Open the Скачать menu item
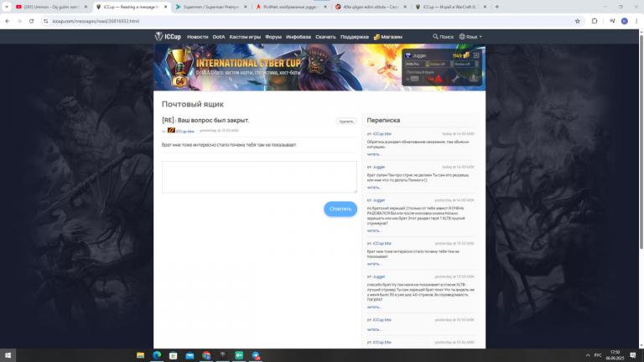 pos(325,37)
